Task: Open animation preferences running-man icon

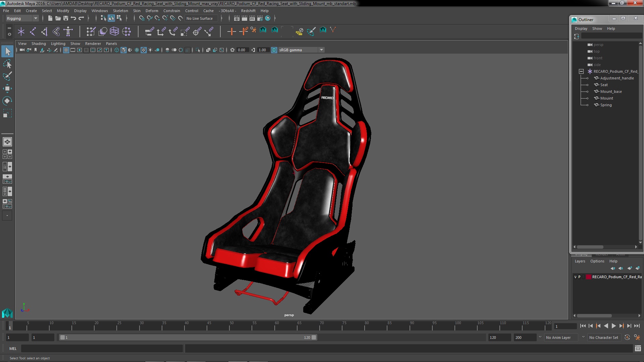Action: pos(637,338)
